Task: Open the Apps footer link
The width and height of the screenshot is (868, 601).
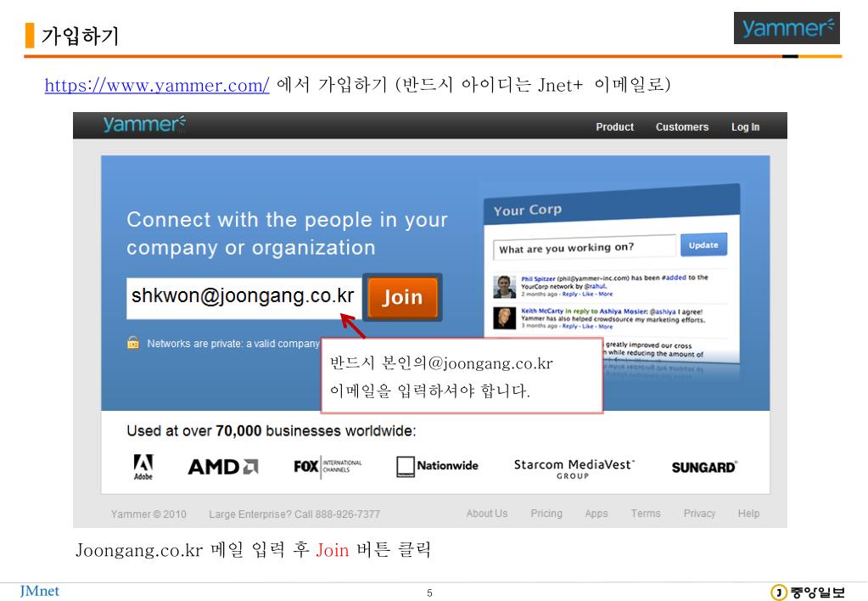Action: tap(596, 514)
